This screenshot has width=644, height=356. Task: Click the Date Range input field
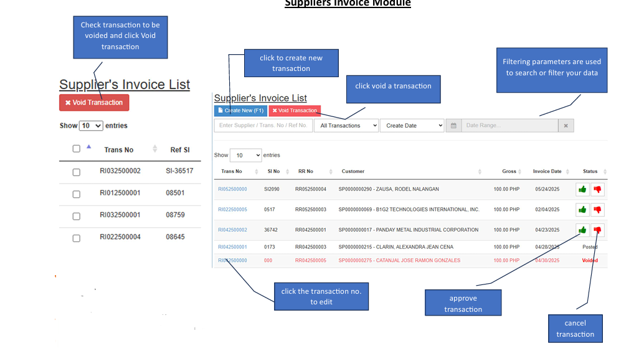[x=509, y=126]
